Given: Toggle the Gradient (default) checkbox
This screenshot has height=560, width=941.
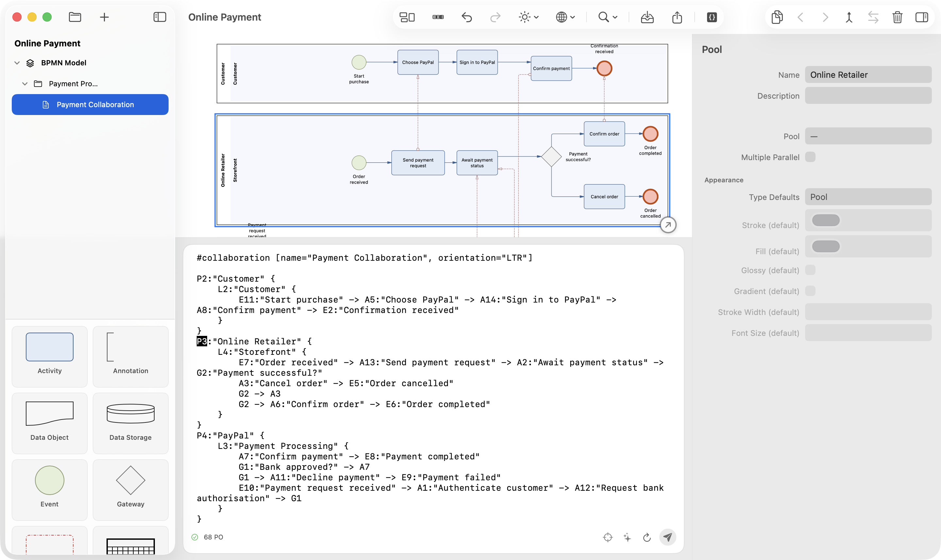Looking at the screenshot, I should click(x=810, y=291).
